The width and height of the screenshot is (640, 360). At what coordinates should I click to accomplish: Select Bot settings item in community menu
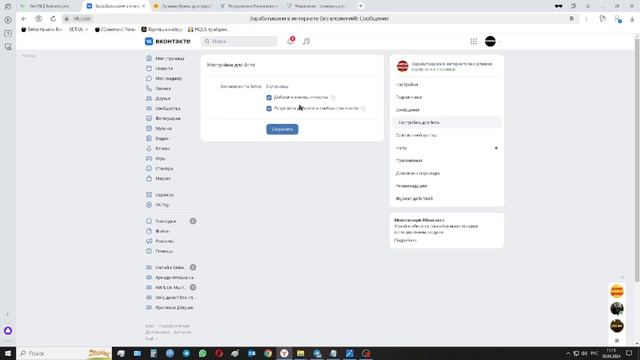pos(447,122)
